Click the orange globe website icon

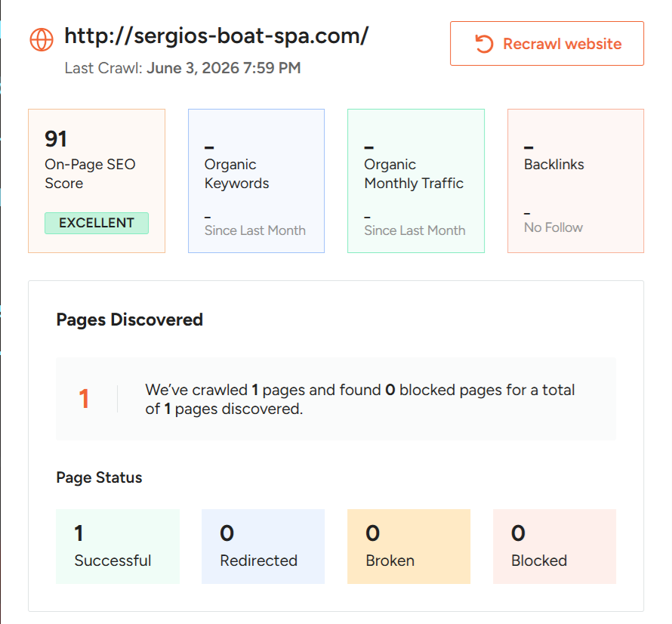click(x=42, y=39)
